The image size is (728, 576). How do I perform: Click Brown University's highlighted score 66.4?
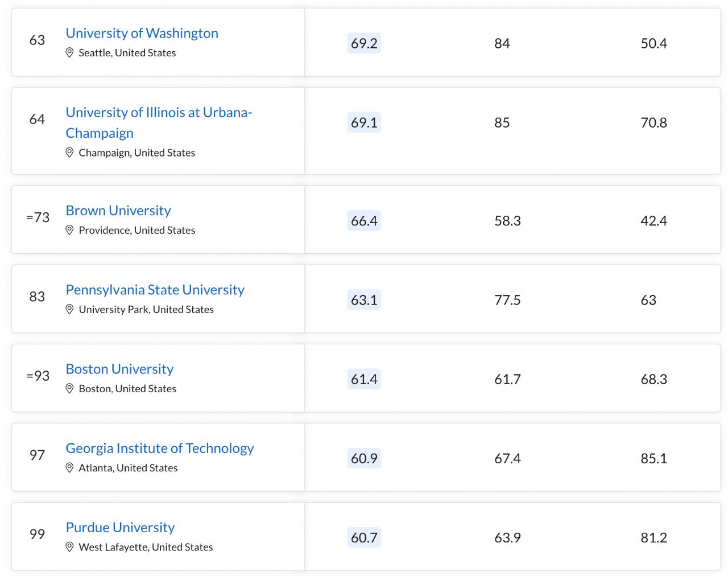pyautogui.click(x=364, y=220)
